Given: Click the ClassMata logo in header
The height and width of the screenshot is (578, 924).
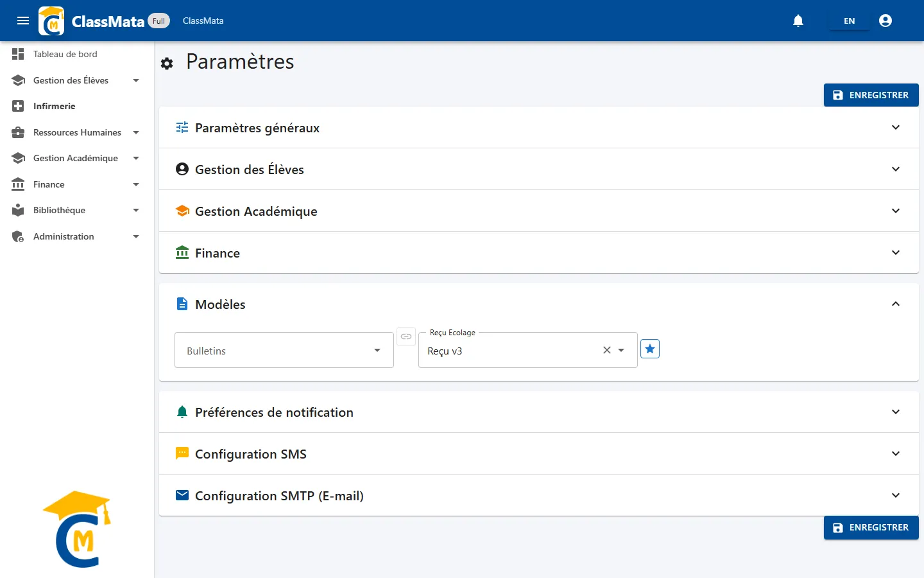Looking at the screenshot, I should [x=51, y=21].
